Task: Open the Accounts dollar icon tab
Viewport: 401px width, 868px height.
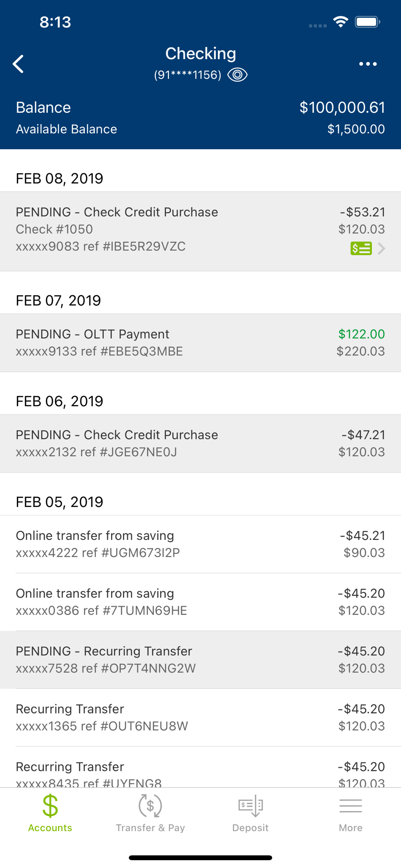Action: [x=50, y=806]
